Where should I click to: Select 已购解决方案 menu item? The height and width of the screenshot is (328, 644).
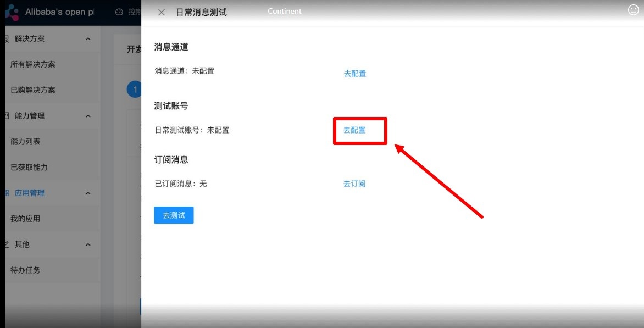(x=33, y=90)
